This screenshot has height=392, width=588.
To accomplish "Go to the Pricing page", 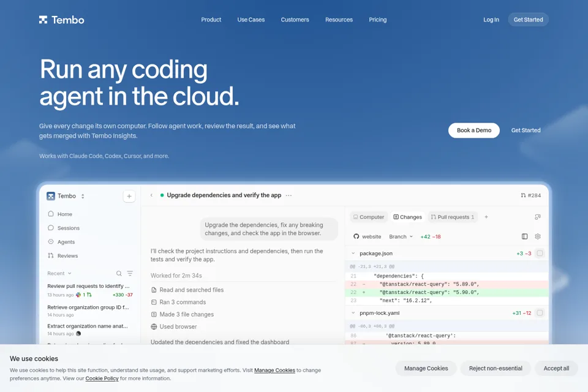I will tap(378, 20).
